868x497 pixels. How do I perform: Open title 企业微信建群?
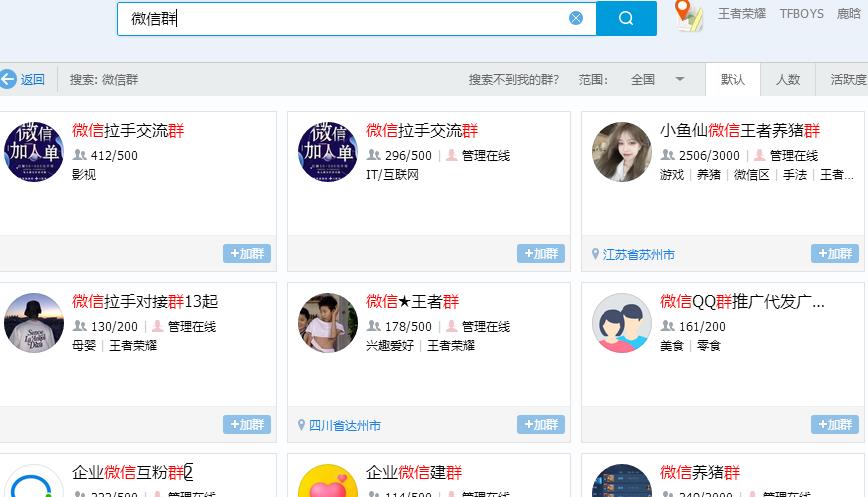[x=414, y=473]
